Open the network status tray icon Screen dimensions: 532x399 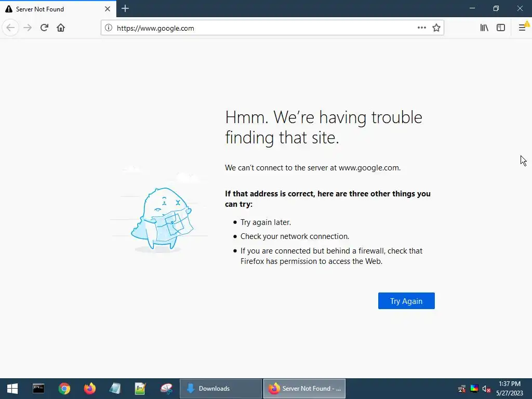(x=462, y=389)
